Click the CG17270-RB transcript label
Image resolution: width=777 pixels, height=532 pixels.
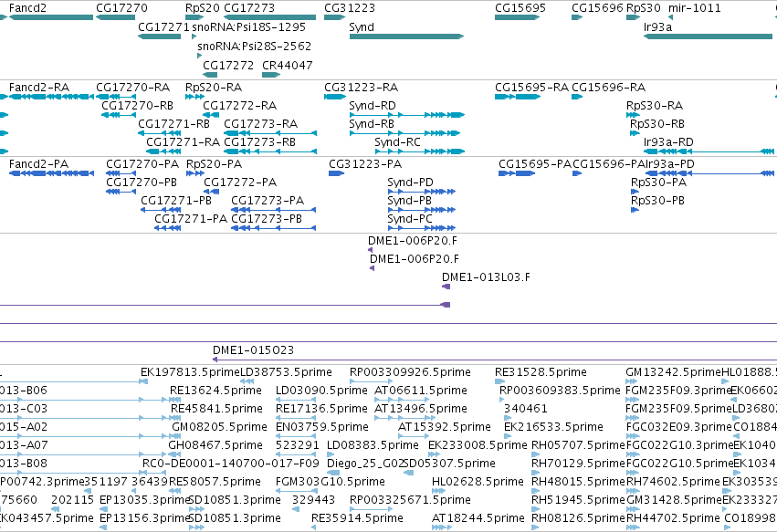tap(137, 106)
